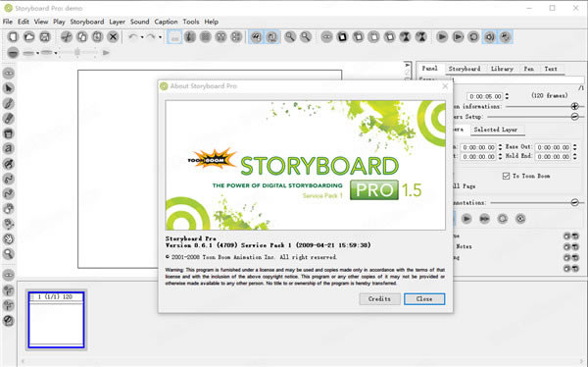Screen dimensions: 588x367
Task: Click the Play Selection button in top toolbar
Action: (458, 37)
